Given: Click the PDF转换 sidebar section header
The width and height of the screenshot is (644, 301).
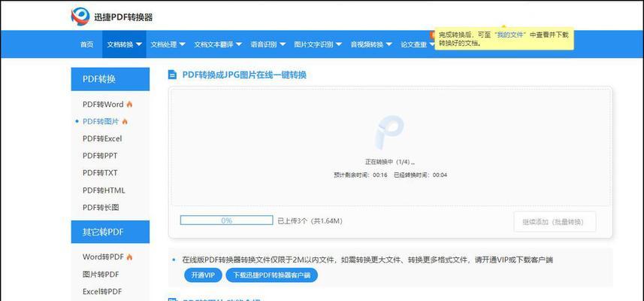Looking at the screenshot, I should click(x=110, y=79).
